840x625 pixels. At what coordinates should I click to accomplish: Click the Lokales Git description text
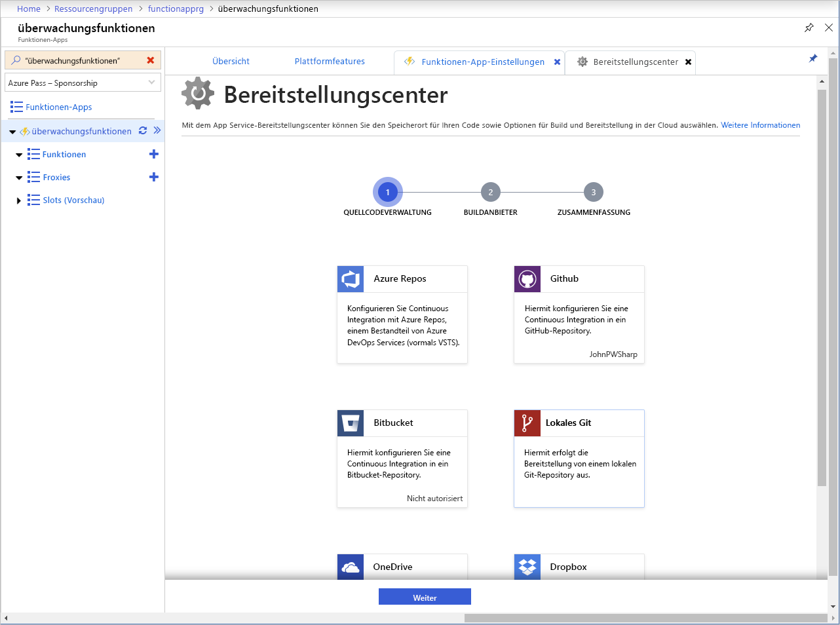point(580,464)
